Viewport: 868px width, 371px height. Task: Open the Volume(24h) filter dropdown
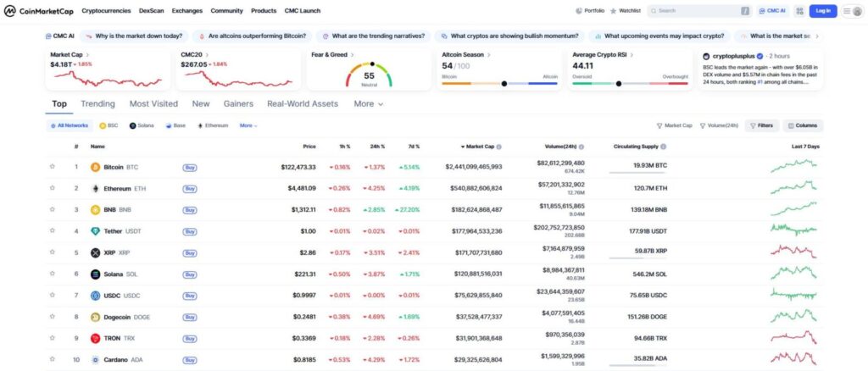coord(719,125)
